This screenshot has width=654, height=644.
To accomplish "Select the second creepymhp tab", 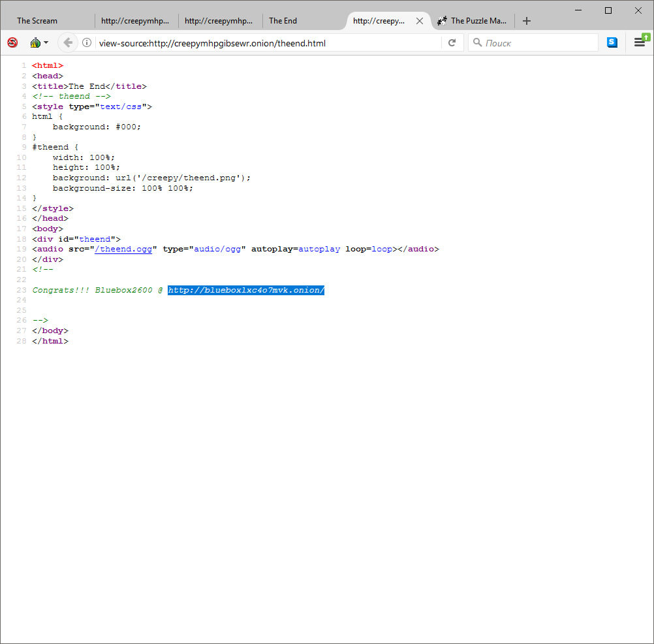I will point(135,21).
